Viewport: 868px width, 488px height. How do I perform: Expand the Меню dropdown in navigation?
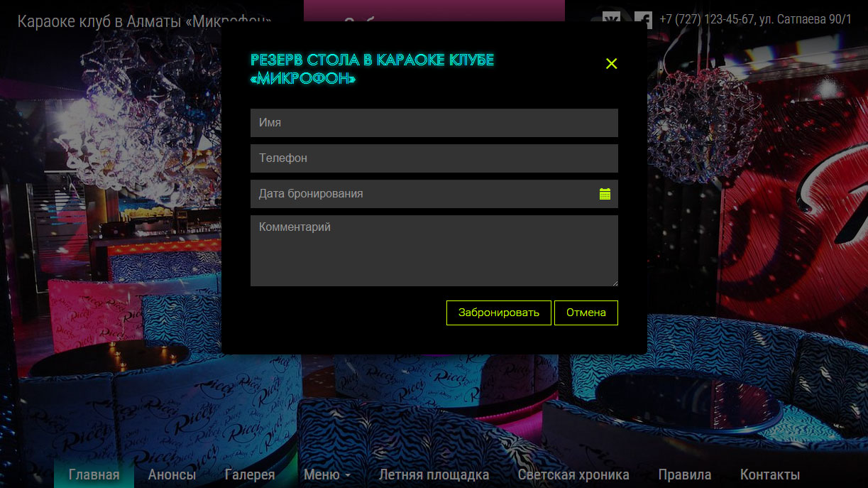pos(326,475)
